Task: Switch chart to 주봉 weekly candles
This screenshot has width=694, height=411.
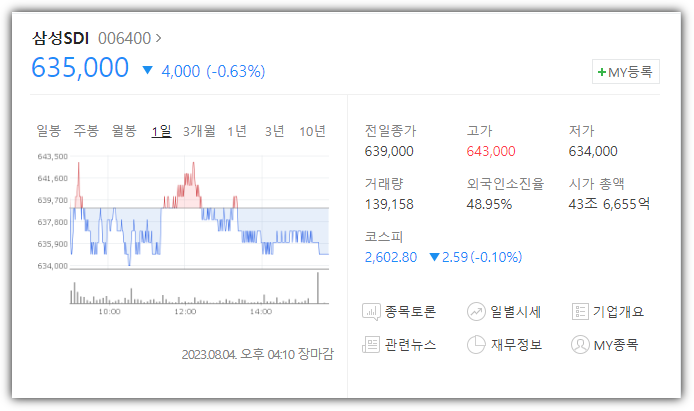Action: (86, 131)
